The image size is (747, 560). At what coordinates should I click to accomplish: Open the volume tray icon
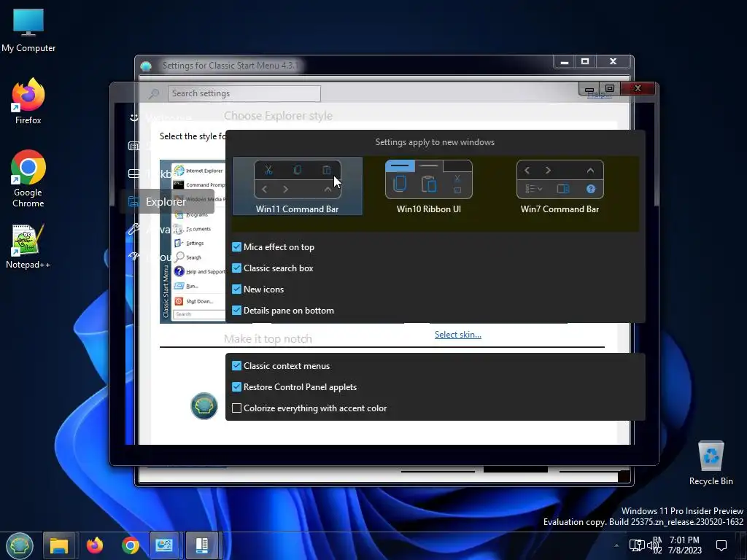click(x=651, y=545)
